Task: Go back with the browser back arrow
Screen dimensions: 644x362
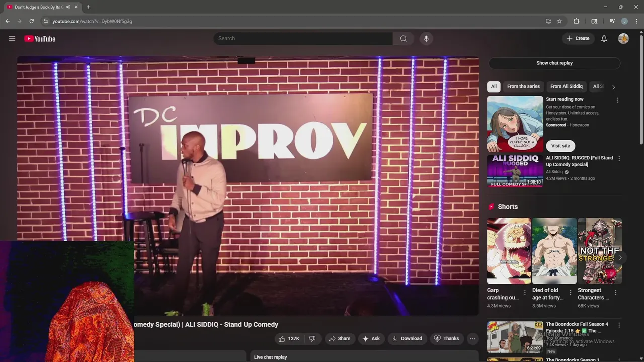Action: [x=8, y=21]
